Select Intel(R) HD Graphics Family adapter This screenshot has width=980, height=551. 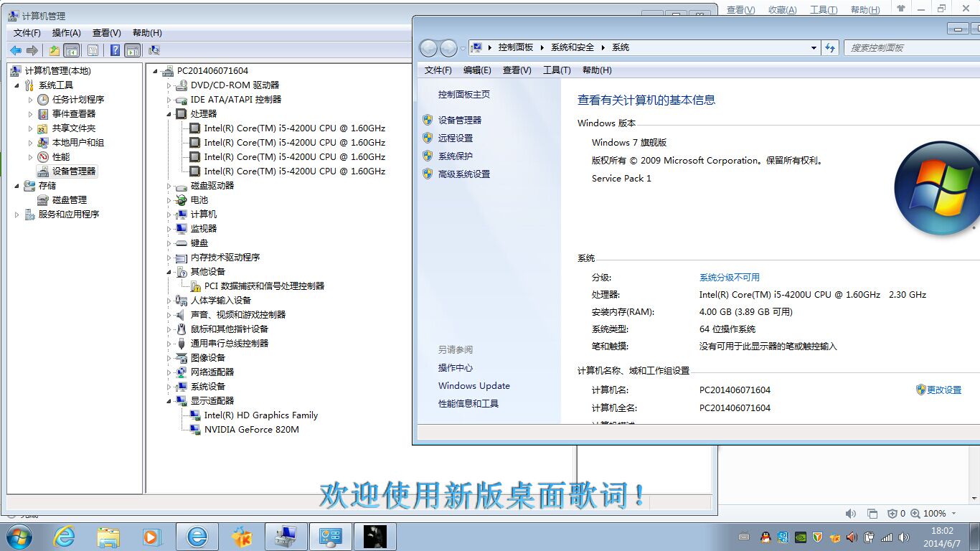260,415
